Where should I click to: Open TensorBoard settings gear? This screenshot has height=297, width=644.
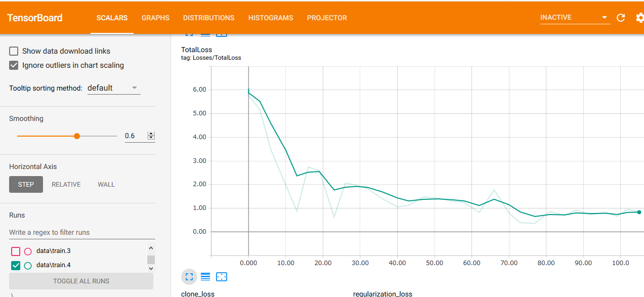tap(639, 18)
